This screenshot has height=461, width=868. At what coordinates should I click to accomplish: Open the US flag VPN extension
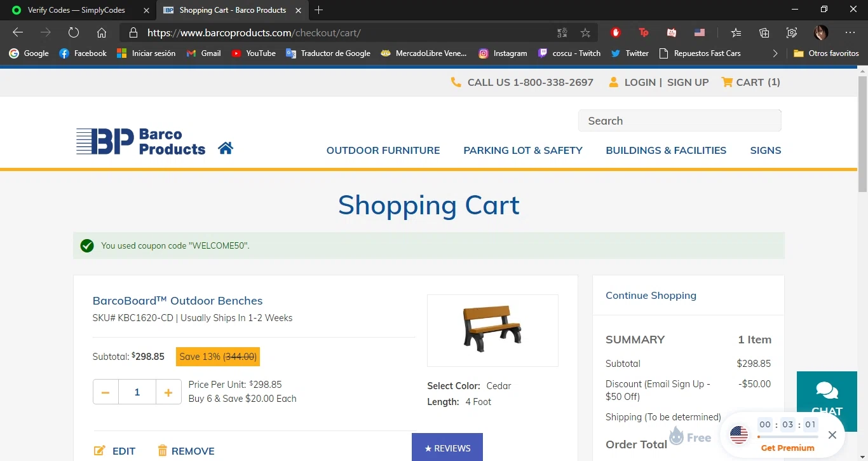tap(700, 32)
